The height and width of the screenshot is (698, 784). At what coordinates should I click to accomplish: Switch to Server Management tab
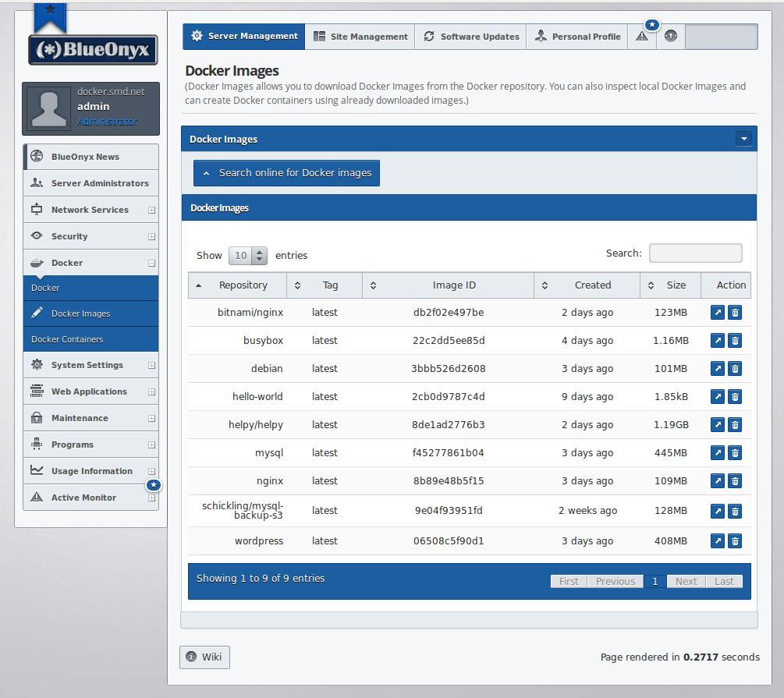[x=243, y=36]
